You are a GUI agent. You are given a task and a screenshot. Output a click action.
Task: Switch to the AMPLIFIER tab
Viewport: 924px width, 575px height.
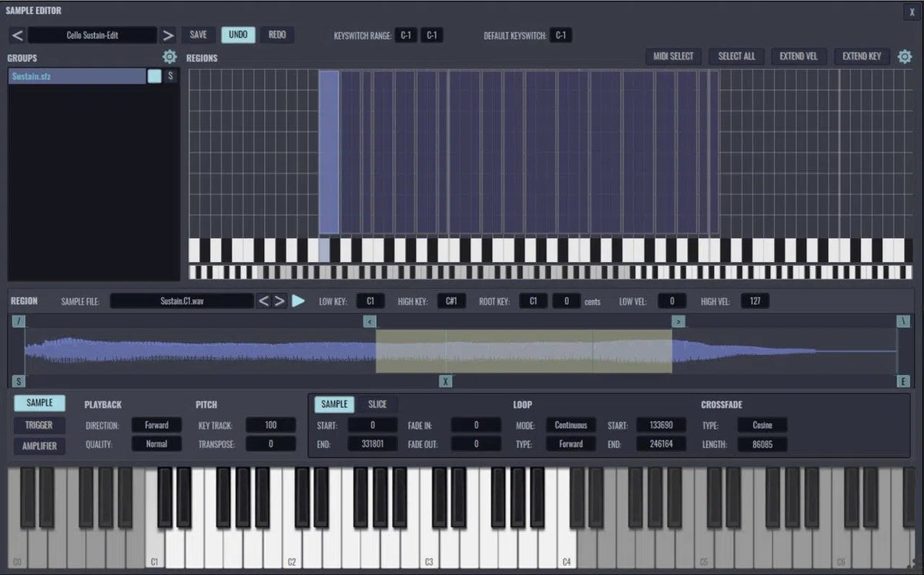(39, 444)
